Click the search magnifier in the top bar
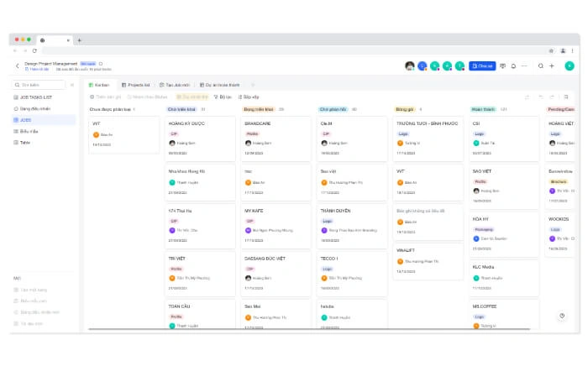 pyautogui.click(x=541, y=65)
